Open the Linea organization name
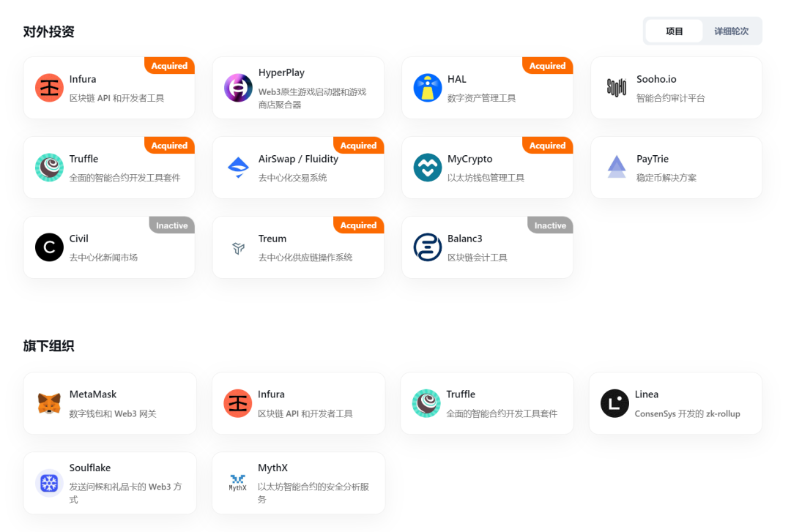Image resolution: width=791 pixels, height=532 pixels. (x=646, y=394)
